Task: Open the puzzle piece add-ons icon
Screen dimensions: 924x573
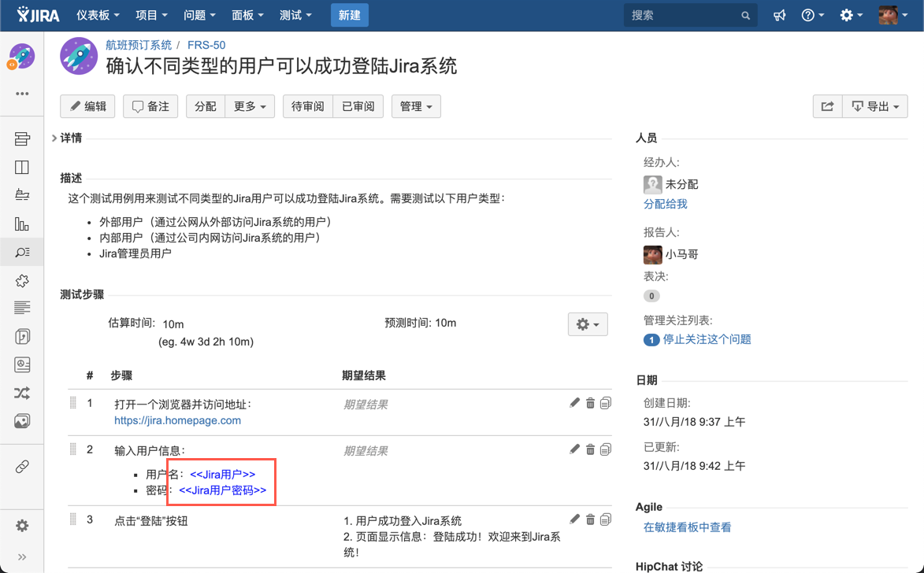Action: [x=22, y=280]
